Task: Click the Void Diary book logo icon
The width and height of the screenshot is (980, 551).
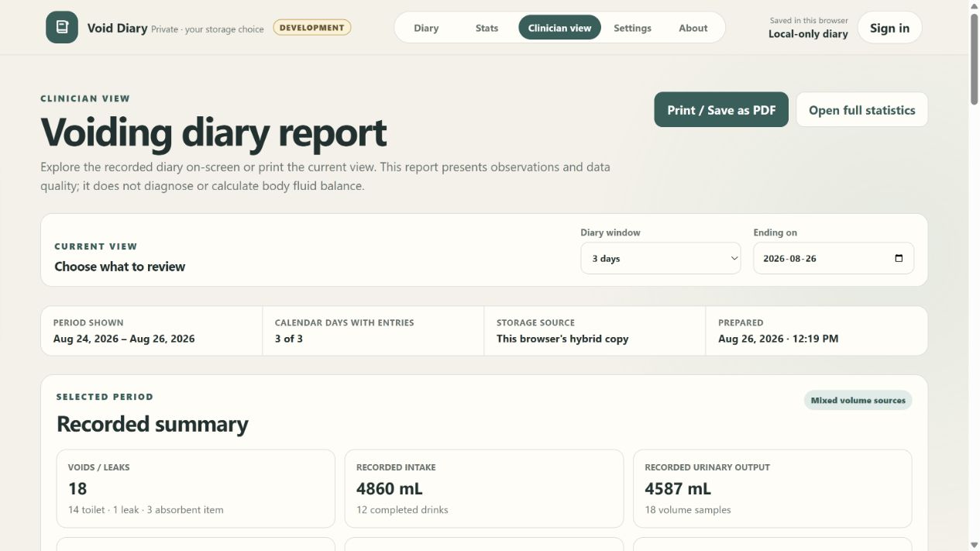Action: point(62,28)
